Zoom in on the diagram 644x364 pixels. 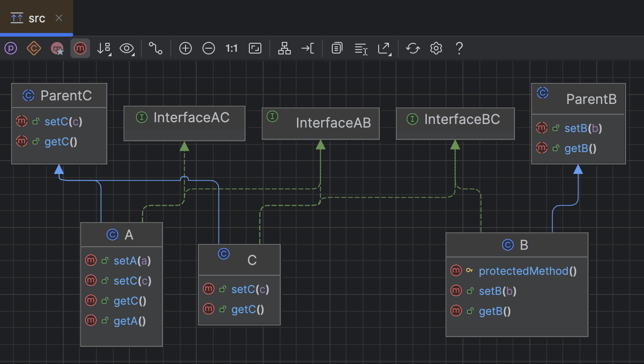click(185, 48)
